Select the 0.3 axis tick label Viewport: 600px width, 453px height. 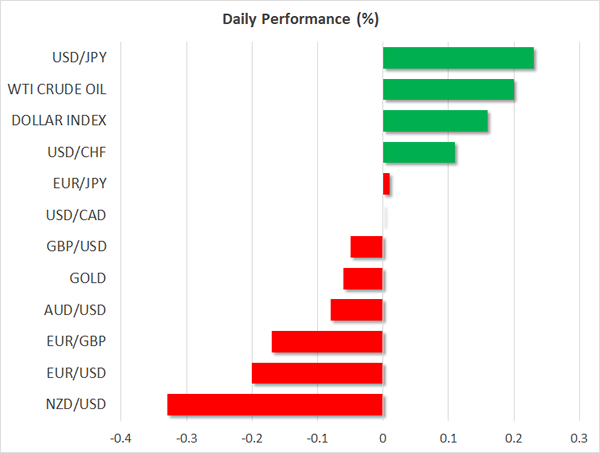click(x=578, y=438)
